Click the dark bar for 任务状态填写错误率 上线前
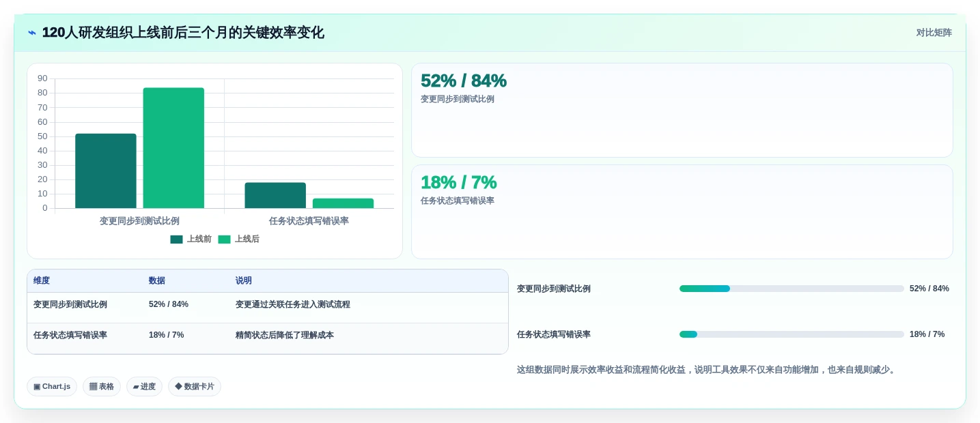Screen dimensions: 980x423 [x=275, y=195]
